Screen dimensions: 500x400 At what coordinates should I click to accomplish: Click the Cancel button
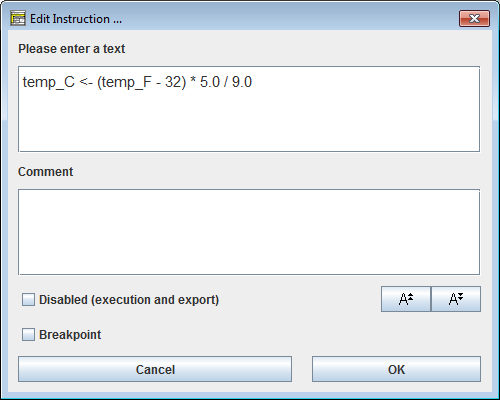(x=155, y=369)
